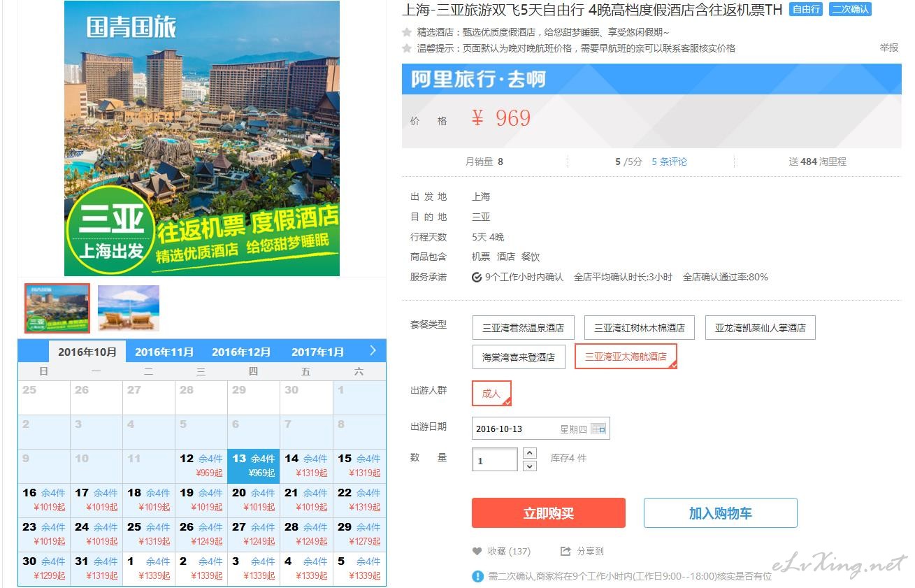Click the calendar icon in date field

coord(598,429)
